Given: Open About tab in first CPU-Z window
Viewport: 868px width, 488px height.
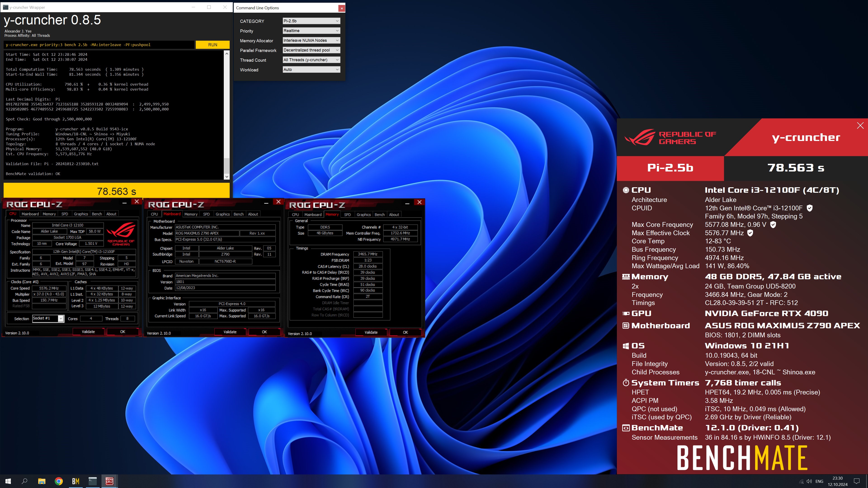Looking at the screenshot, I should (111, 214).
